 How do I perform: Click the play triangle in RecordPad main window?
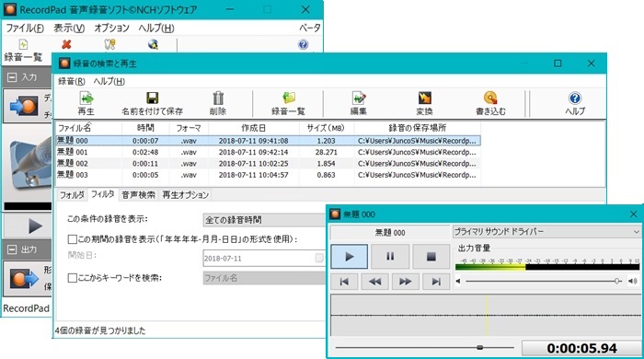coord(35,226)
